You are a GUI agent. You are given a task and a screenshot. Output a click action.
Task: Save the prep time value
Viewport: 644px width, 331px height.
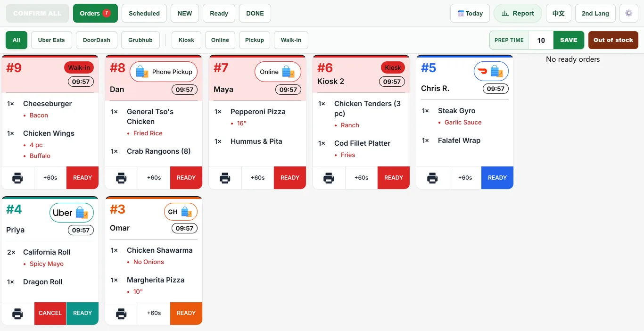point(569,40)
